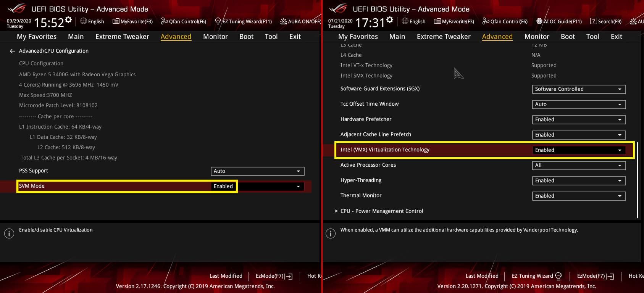Screen dimensions: 644x293
Task: Open Extreme Tweaker tab in left BIOS window
Action: [x=122, y=37]
